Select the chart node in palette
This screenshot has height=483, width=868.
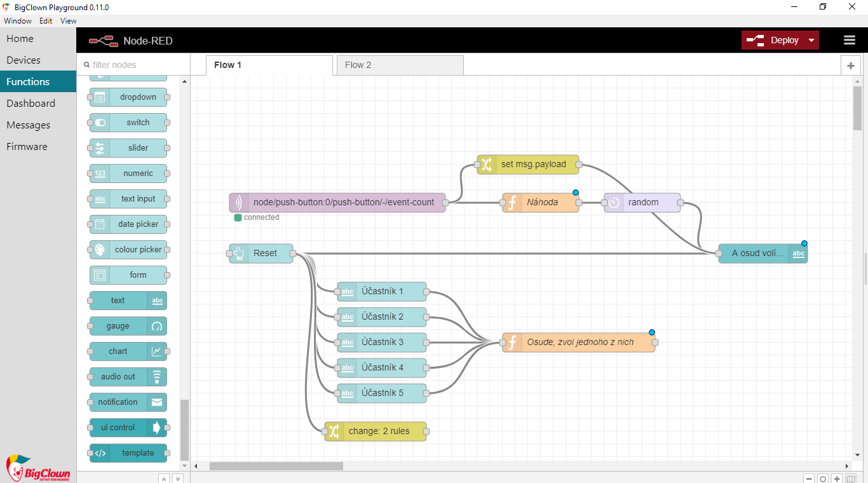coord(128,351)
